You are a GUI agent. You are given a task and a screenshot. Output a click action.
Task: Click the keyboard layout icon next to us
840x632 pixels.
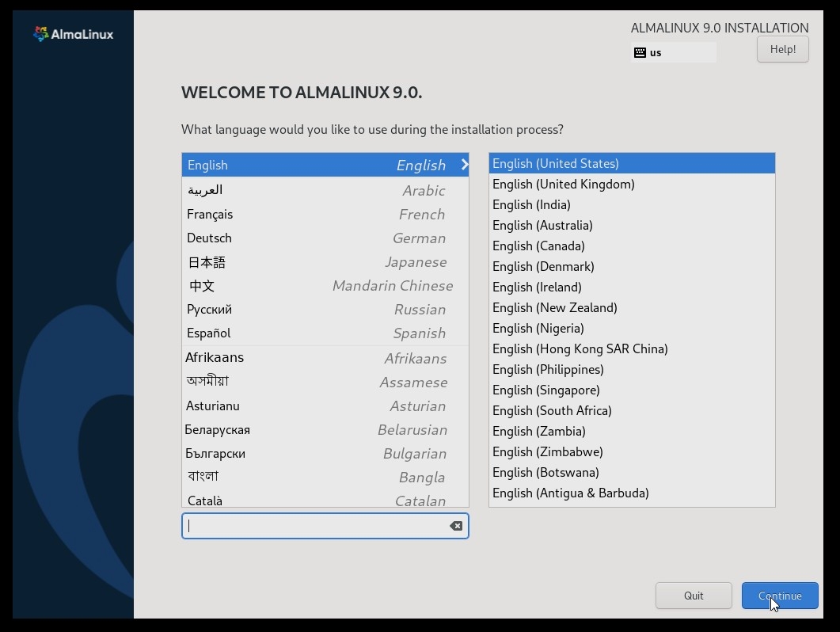pyautogui.click(x=640, y=52)
